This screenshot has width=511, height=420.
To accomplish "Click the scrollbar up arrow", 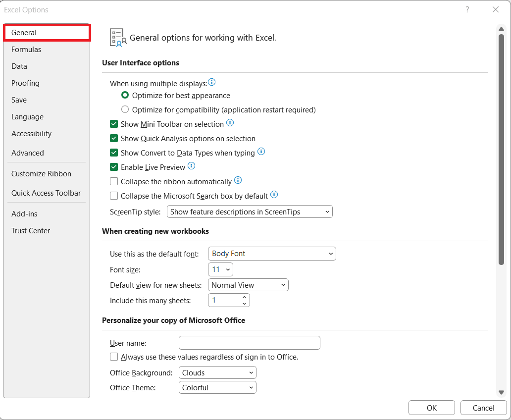I will click(x=501, y=29).
